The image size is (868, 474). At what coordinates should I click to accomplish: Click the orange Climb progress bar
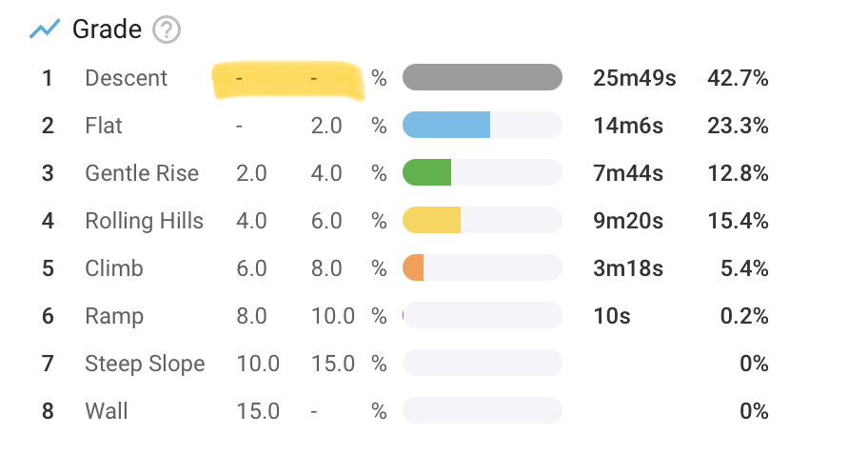tap(414, 268)
